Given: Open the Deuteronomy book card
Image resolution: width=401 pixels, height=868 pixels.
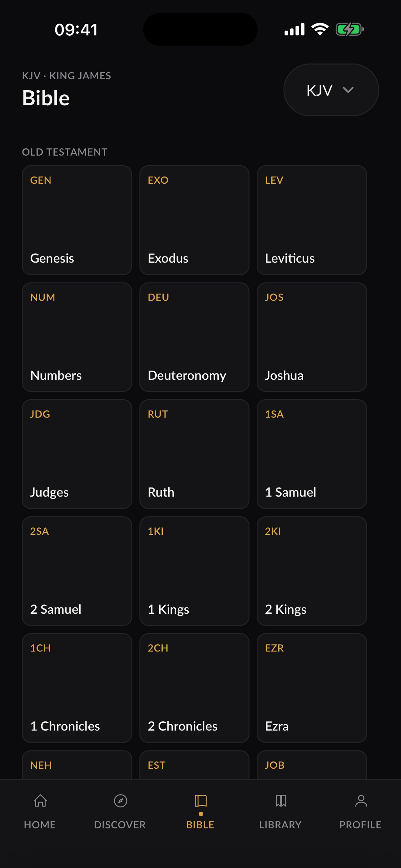Looking at the screenshot, I should (194, 337).
